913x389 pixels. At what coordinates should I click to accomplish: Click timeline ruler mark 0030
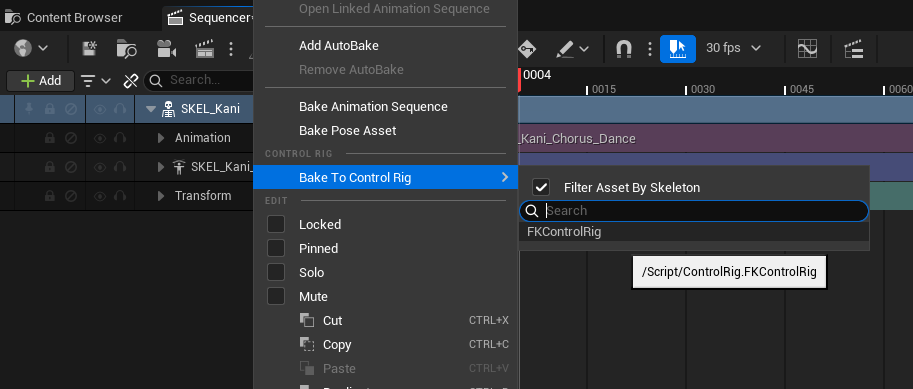click(x=703, y=90)
